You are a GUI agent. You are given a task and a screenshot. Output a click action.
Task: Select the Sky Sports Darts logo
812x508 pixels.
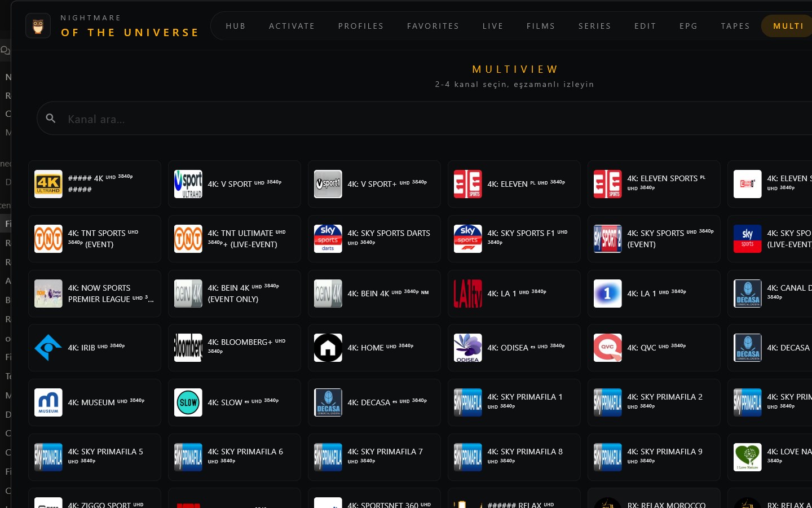point(328,239)
